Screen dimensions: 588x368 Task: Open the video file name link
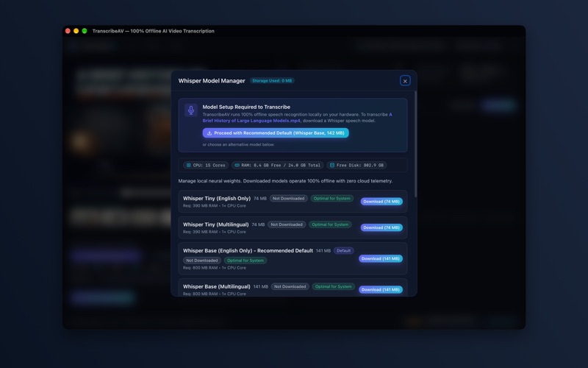point(297,118)
